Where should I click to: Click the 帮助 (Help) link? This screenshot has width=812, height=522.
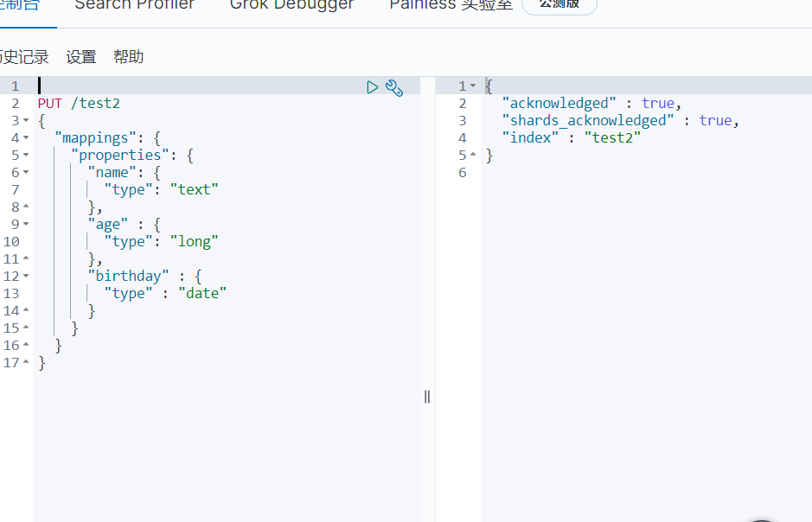click(128, 57)
